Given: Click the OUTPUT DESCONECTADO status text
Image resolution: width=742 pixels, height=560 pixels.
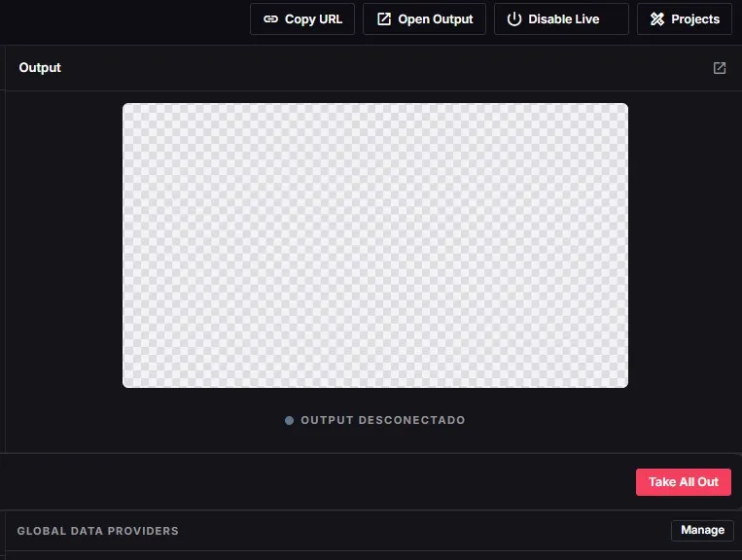Looking at the screenshot, I should [x=383, y=420].
